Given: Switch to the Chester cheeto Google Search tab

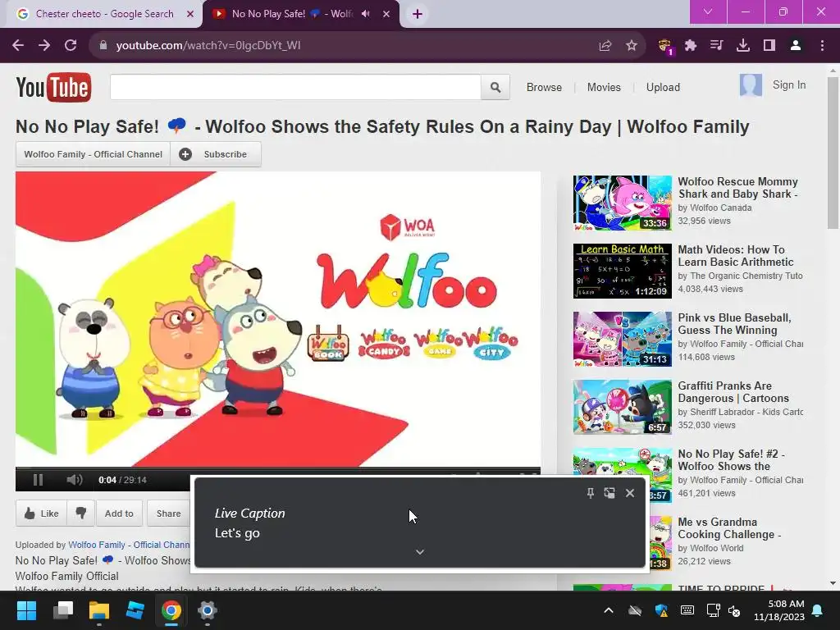Looking at the screenshot, I should (x=104, y=14).
